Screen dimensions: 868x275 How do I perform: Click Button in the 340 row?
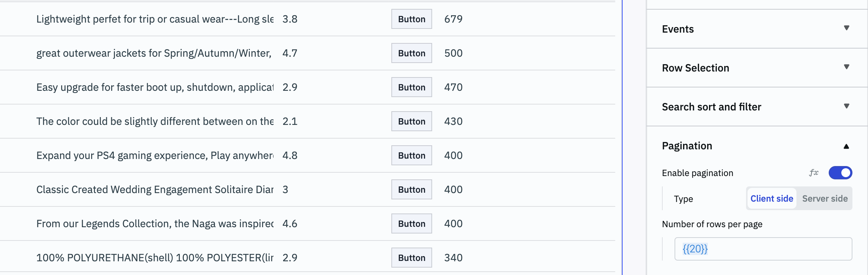411,258
